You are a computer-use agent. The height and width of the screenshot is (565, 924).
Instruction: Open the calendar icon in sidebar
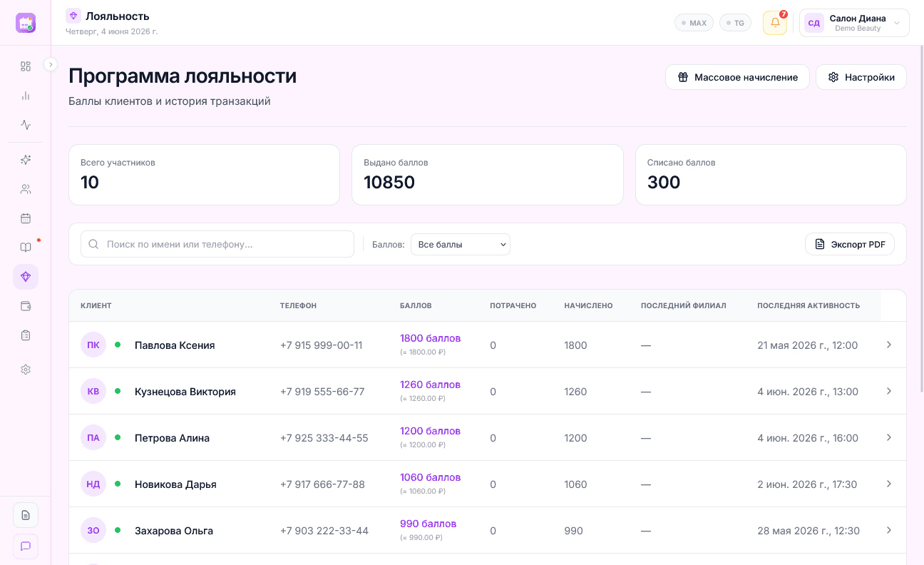(x=26, y=218)
